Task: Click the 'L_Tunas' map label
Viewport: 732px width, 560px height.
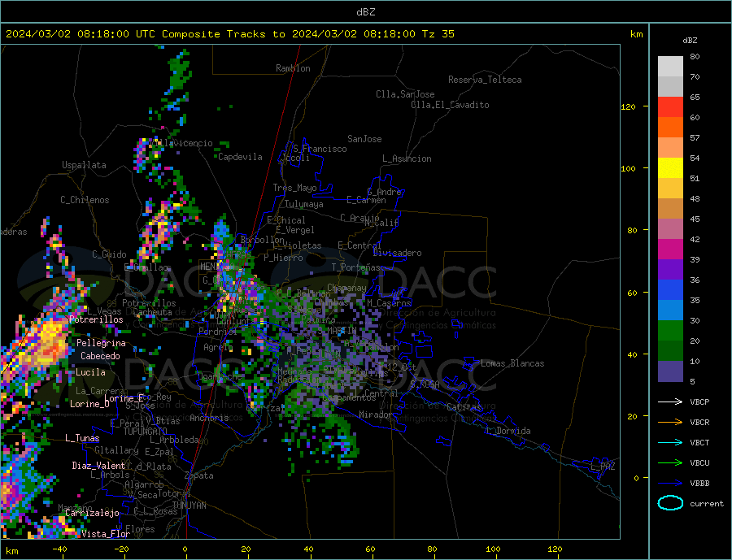Action: tap(82, 438)
